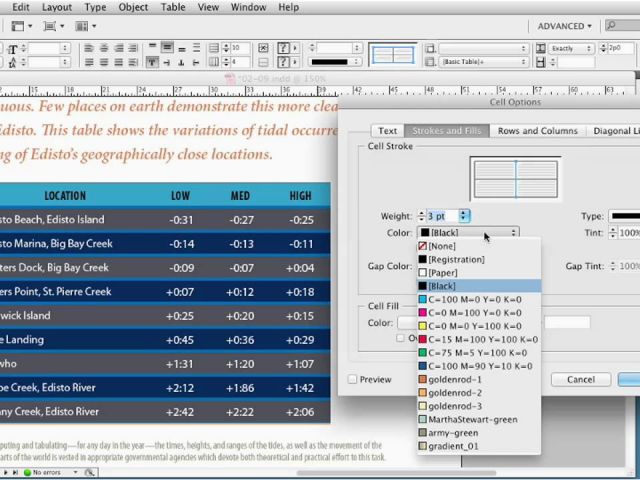Open the Screen Mode icon dropdown
The image size is (640, 480).
click(54, 26)
